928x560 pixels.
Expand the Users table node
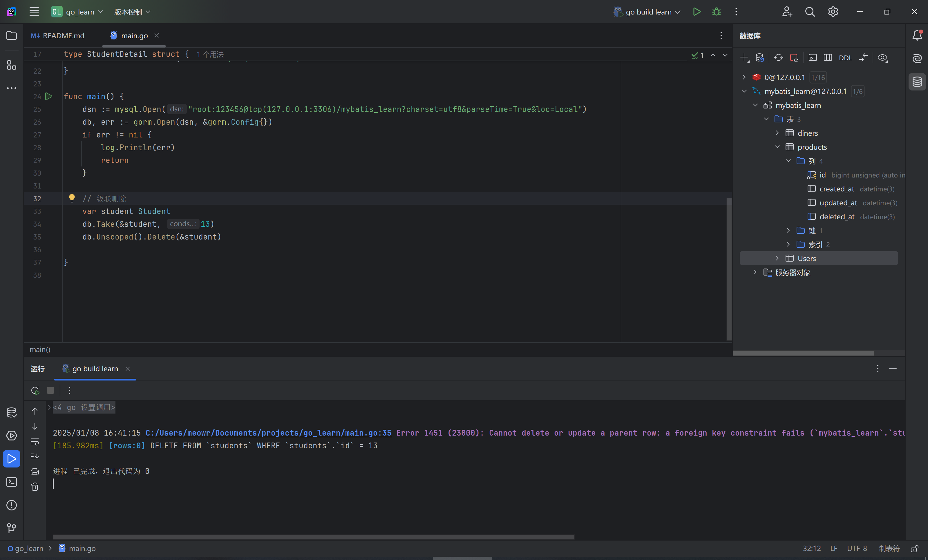(777, 258)
